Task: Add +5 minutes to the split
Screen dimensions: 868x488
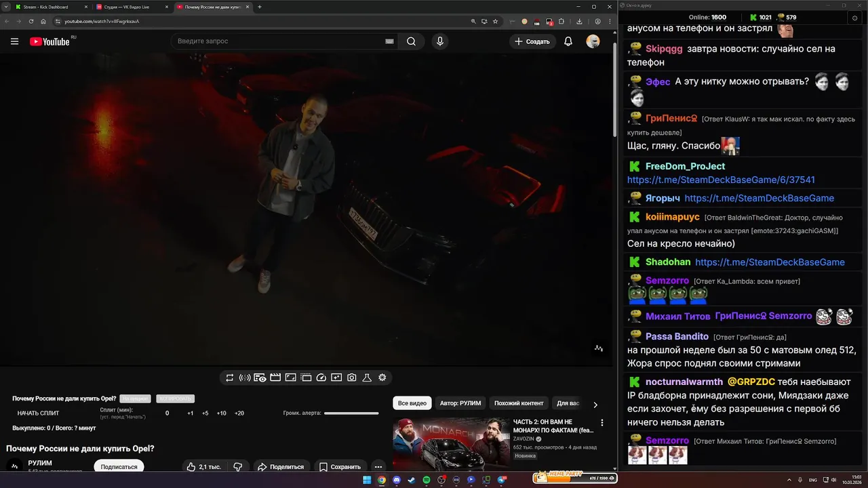Action: (205, 413)
